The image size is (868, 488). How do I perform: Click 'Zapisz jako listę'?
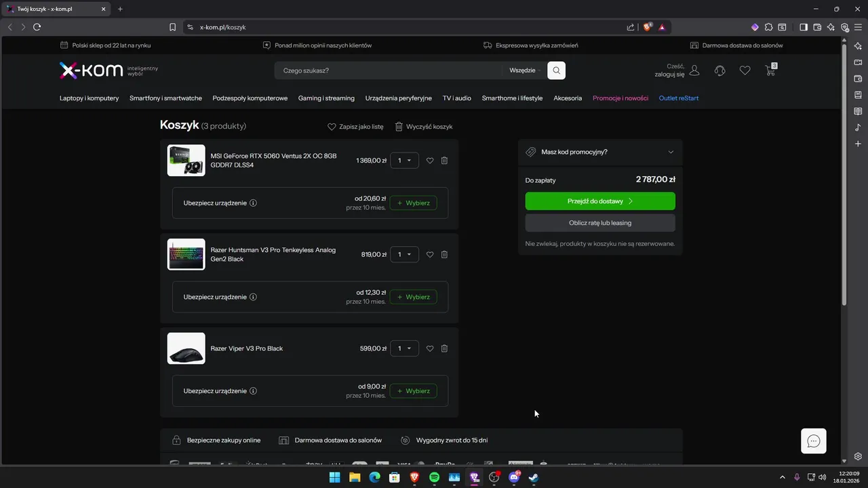point(355,127)
